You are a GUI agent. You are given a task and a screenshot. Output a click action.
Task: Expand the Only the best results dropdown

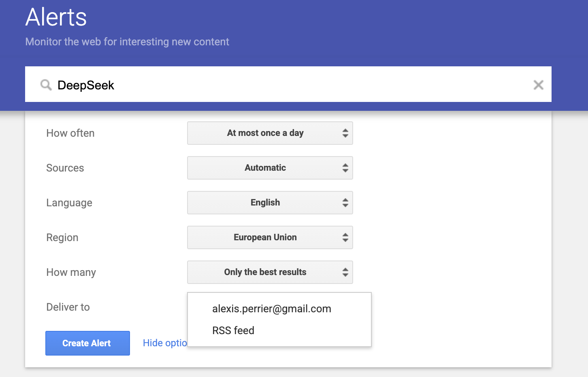[x=270, y=272]
